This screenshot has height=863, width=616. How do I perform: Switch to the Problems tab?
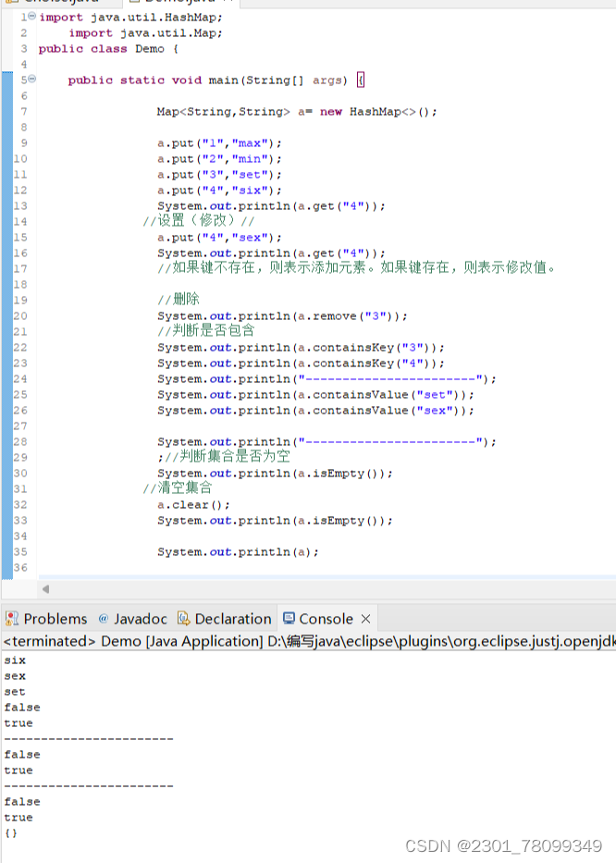point(55,619)
